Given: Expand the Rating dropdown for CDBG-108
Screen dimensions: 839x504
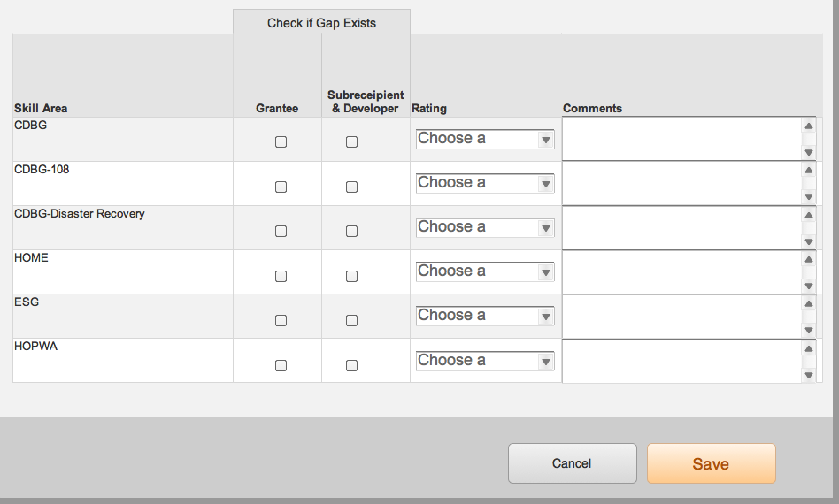Looking at the screenshot, I should pos(485,183).
